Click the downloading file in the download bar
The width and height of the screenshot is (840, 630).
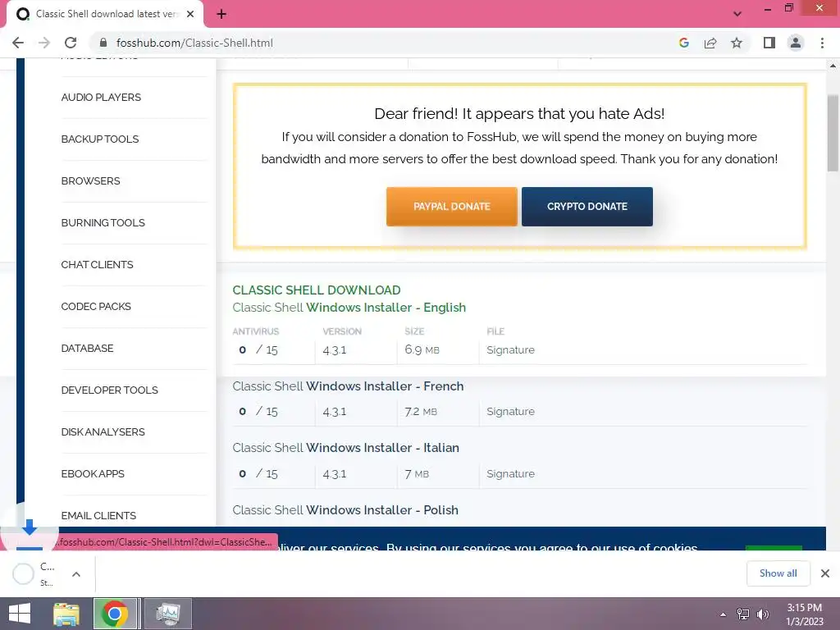(34, 574)
